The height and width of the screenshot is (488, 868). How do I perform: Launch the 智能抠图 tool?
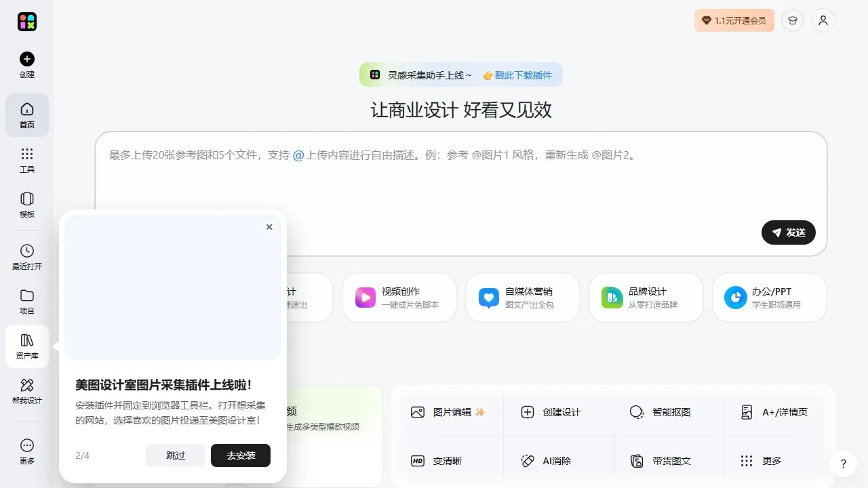[x=660, y=412]
